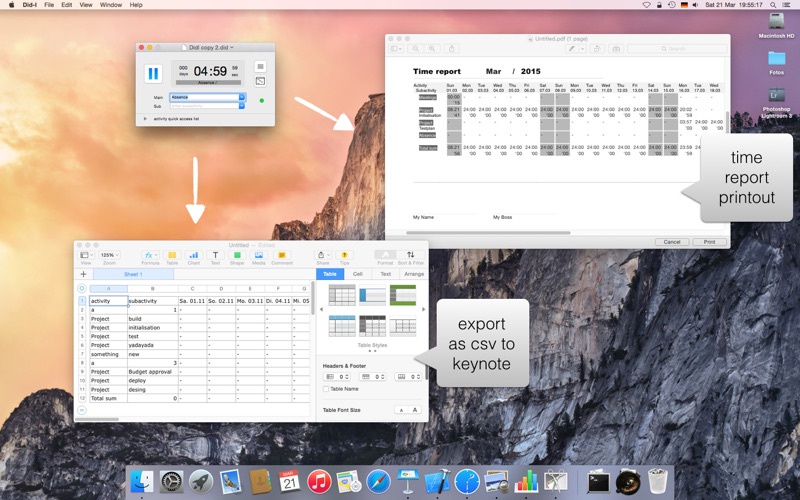The width and height of the screenshot is (800, 500).
Task: Choose the gray header table style
Action: click(342, 295)
